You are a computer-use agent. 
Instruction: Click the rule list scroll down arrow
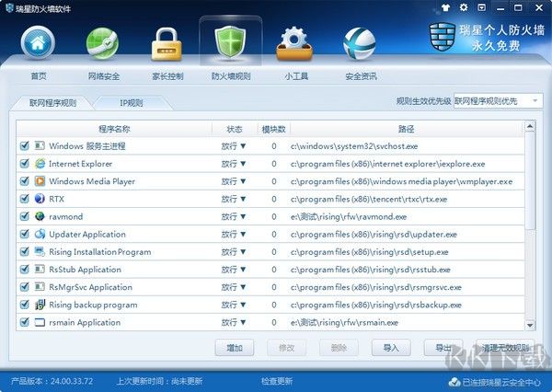(x=530, y=325)
